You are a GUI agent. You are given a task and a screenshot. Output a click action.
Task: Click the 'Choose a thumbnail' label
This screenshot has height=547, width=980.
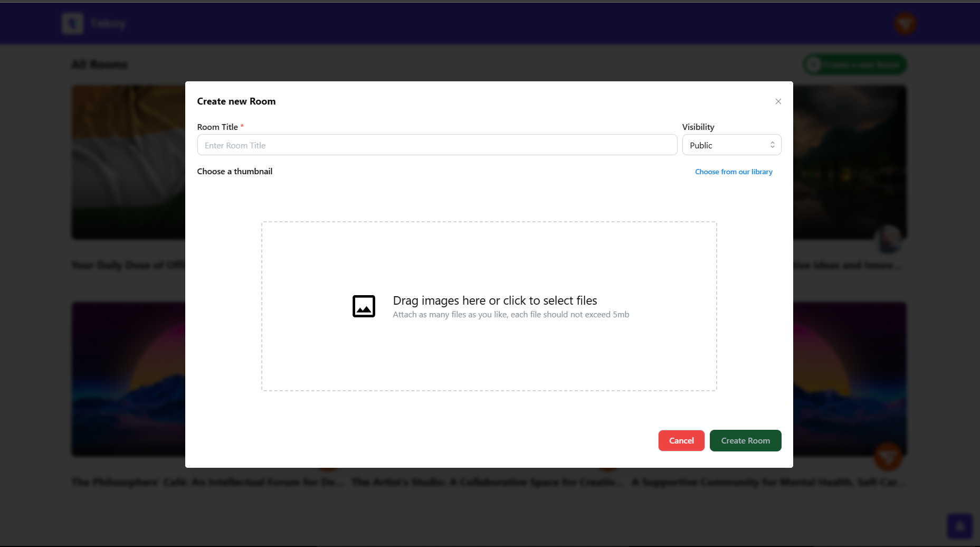(x=235, y=172)
